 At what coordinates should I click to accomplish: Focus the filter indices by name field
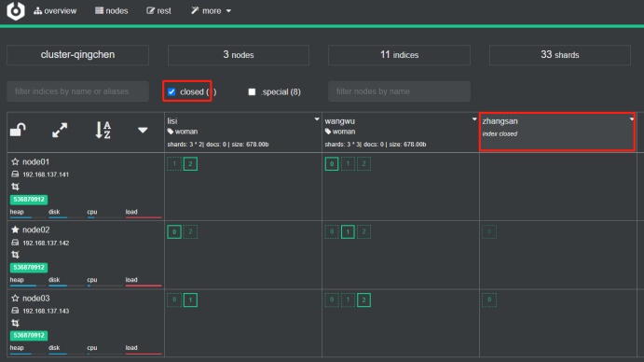tap(77, 91)
